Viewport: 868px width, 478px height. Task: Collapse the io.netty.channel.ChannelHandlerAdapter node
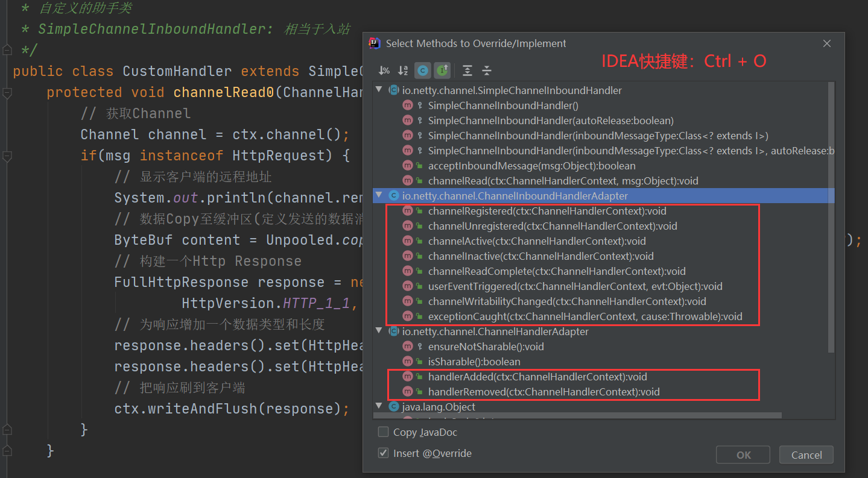(x=379, y=332)
